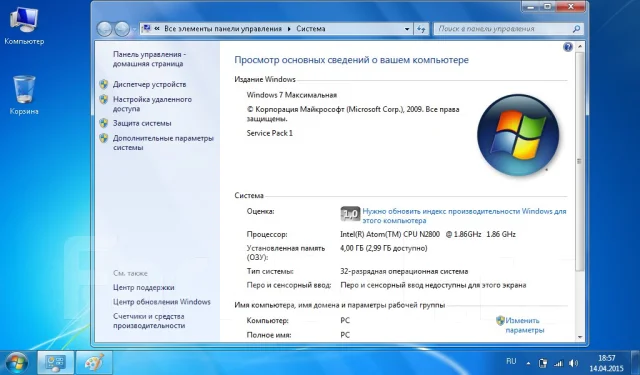Click the network signal tray icon
Viewport: 640px width, 375px height.
coord(558,363)
